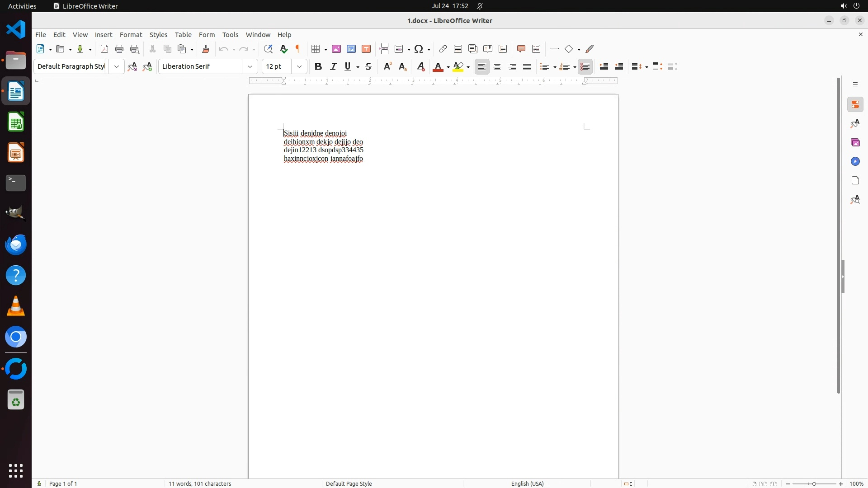Expand the font size dropdown
Screen dimensions: 868x488
pyautogui.click(x=299, y=67)
